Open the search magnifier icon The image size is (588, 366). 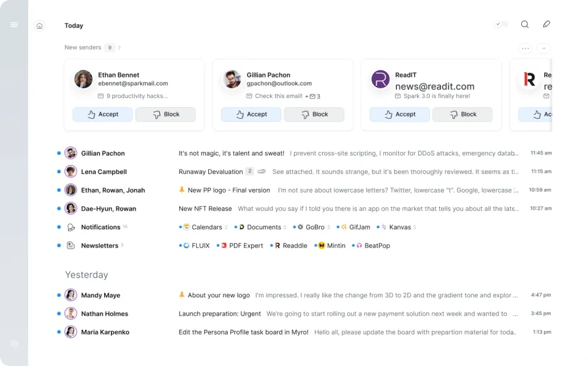tap(525, 25)
